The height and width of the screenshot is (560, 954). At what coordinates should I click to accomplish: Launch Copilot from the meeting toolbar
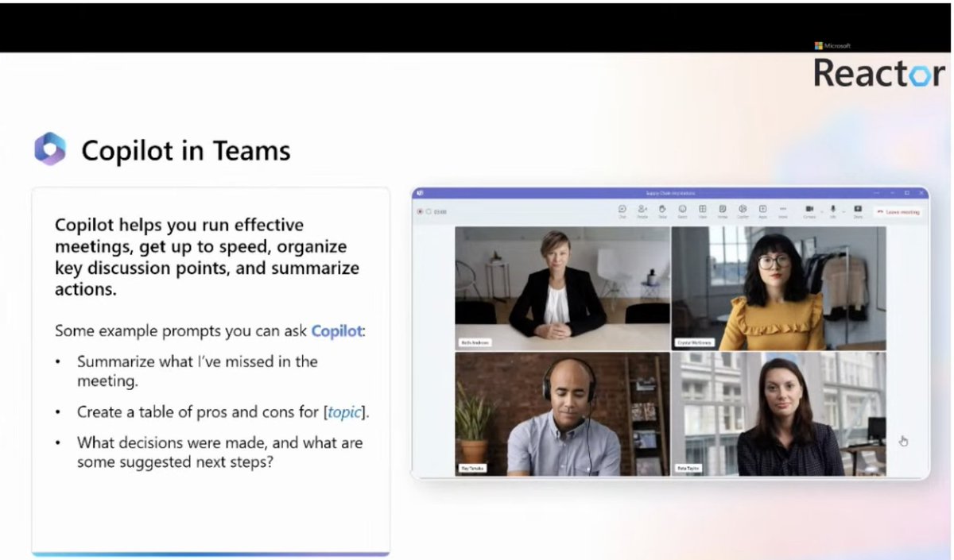(743, 211)
